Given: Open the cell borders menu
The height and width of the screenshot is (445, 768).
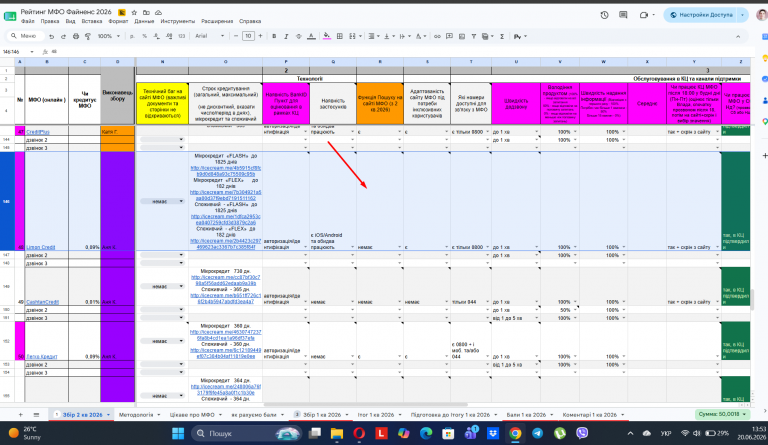Looking at the screenshot, I should (x=339, y=36).
